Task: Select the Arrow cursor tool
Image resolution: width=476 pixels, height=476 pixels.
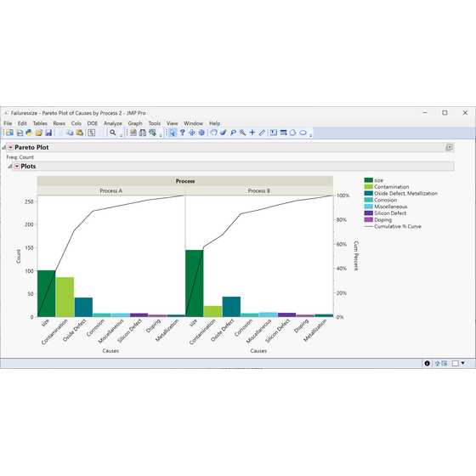Action: [172, 133]
